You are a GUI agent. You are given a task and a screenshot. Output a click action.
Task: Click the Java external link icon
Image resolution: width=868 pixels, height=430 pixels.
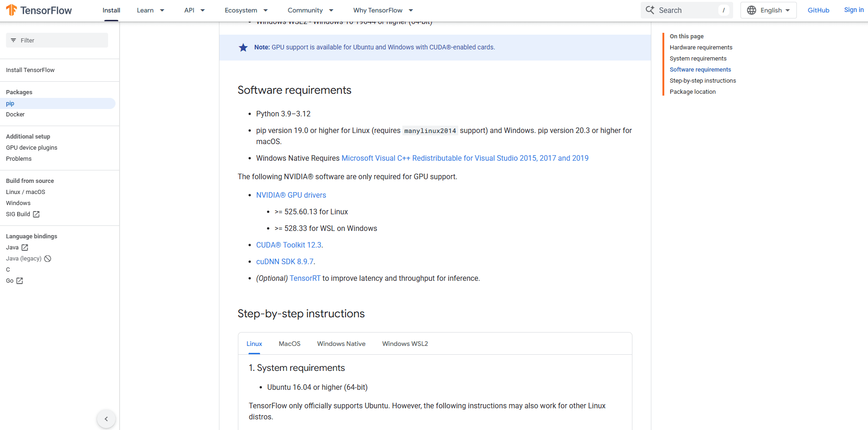25,248
